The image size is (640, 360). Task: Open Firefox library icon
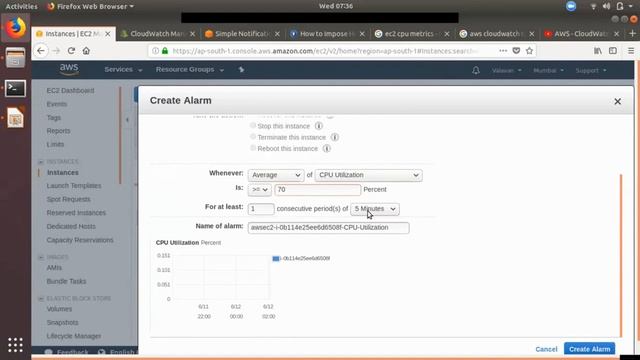(x=598, y=51)
